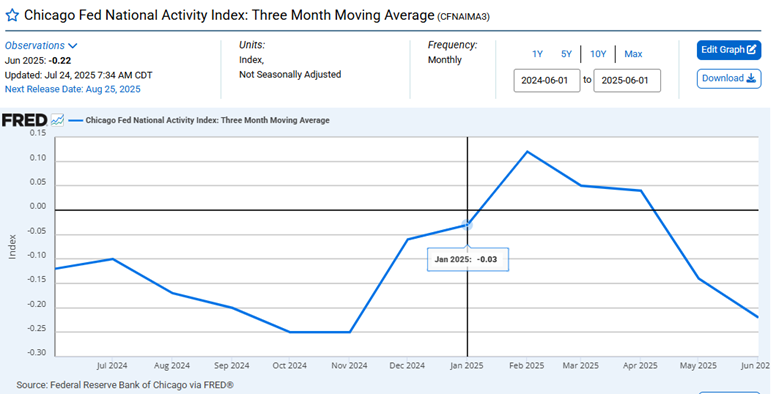Click the Nov 2024 axis label
This screenshot has height=394, width=779.
tap(349, 366)
